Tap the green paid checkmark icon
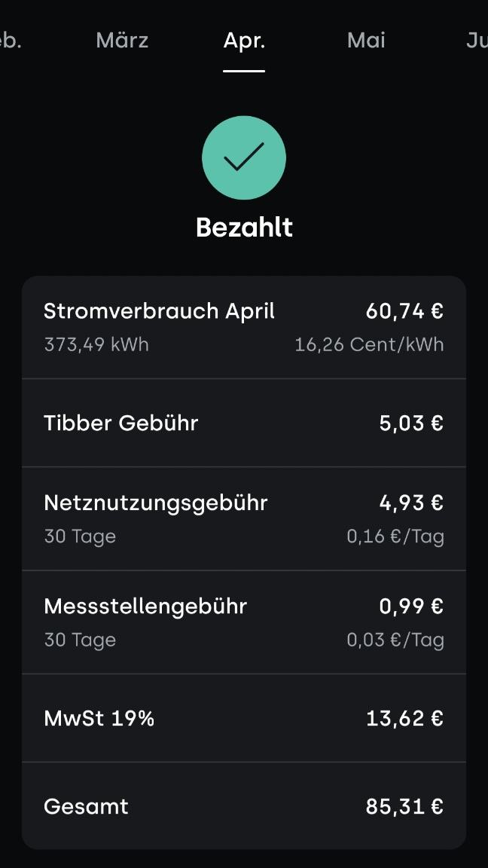The height and width of the screenshot is (868, 488). (x=244, y=157)
